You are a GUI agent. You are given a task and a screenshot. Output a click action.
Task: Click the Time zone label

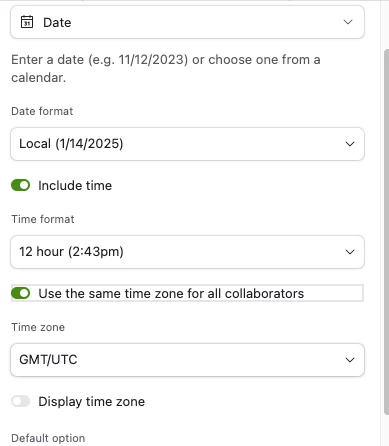38,327
